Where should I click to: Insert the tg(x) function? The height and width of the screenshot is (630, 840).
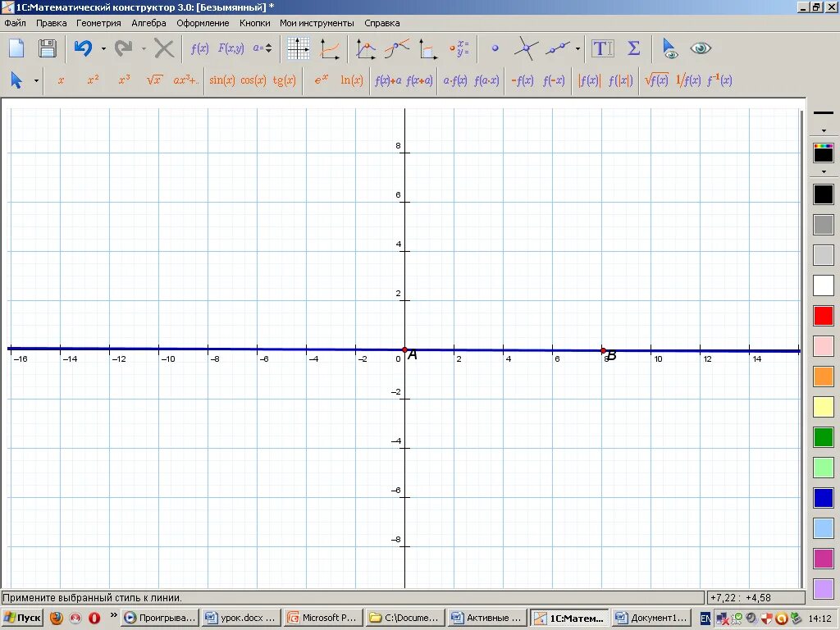pyautogui.click(x=284, y=80)
